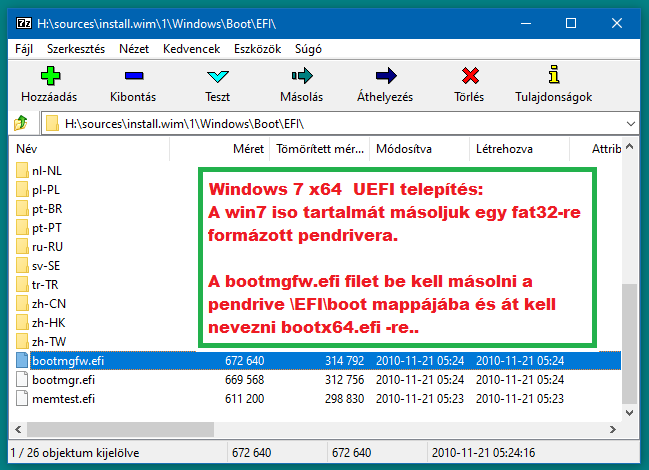Click the pt-PT folder icon

point(22,228)
